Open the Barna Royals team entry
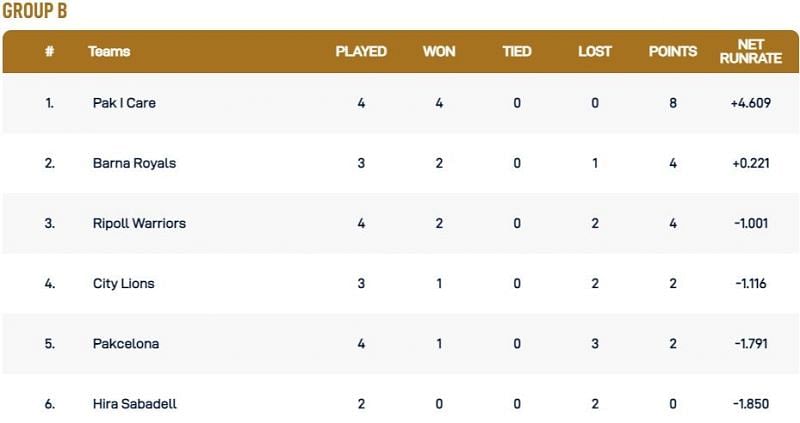 click(x=134, y=163)
